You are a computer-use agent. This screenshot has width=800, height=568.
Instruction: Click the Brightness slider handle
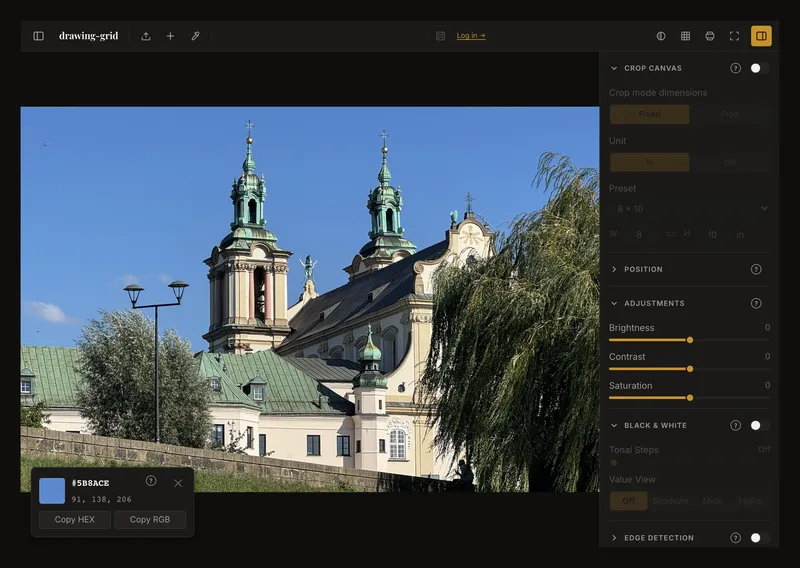click(690, 340)
